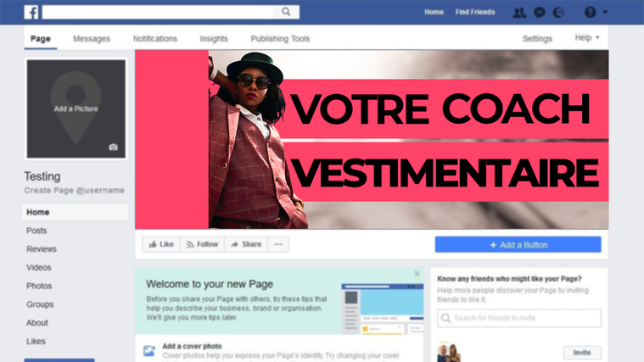Click the Search for friends to invite field
This screenshot has height=362, width=644.
coord(519,318)
